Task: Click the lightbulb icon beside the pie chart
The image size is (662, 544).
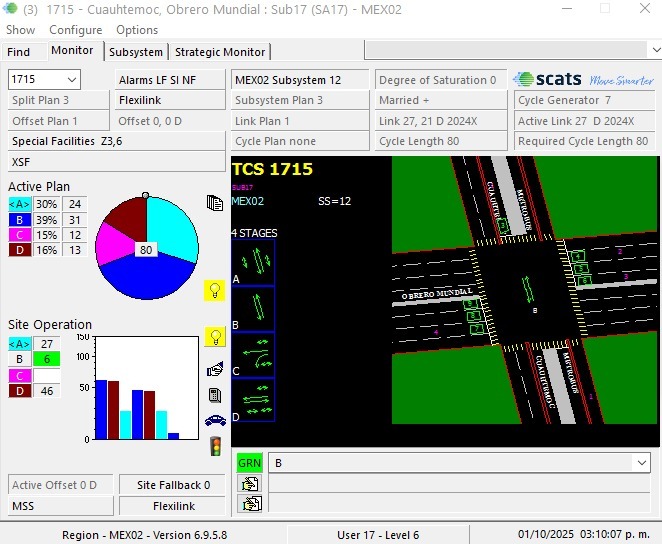Action: 214,290
